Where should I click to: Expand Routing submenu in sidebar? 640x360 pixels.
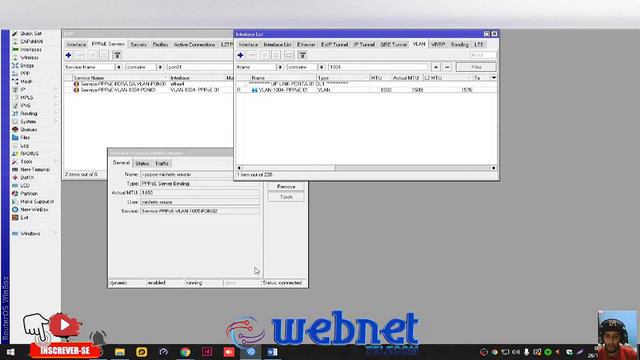(x=56, y=113)
